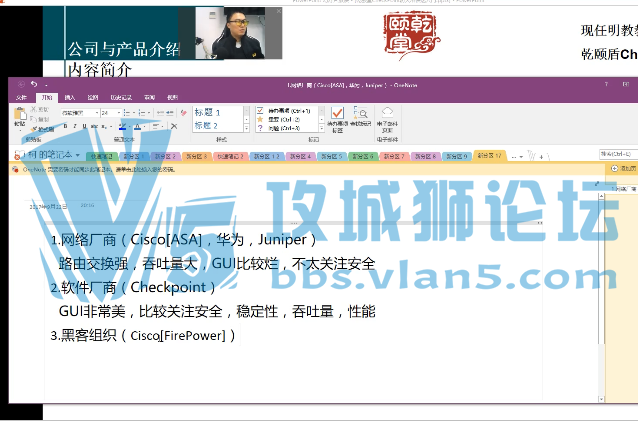Click the expand page diagonal arrow icon

pos(597,183)
